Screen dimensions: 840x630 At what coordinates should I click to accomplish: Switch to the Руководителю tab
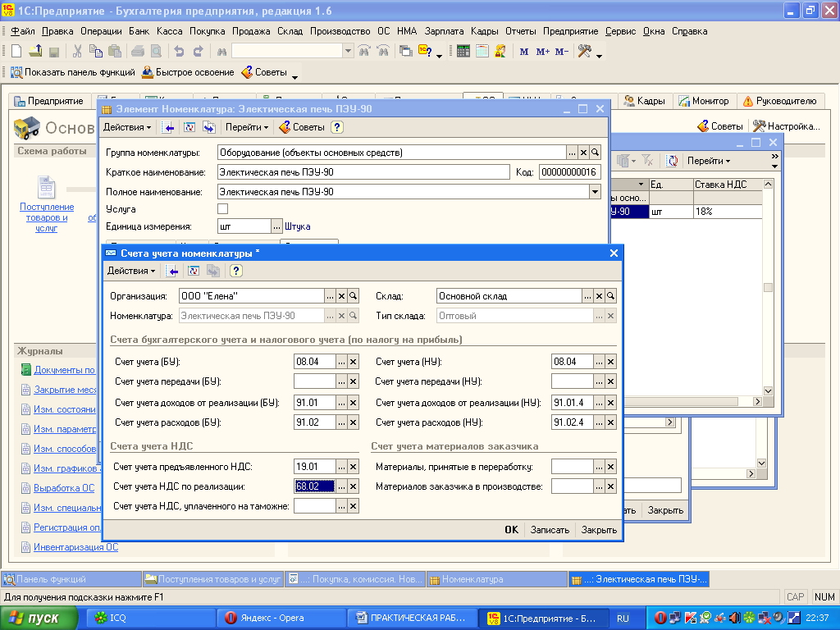tap(780, 101)
